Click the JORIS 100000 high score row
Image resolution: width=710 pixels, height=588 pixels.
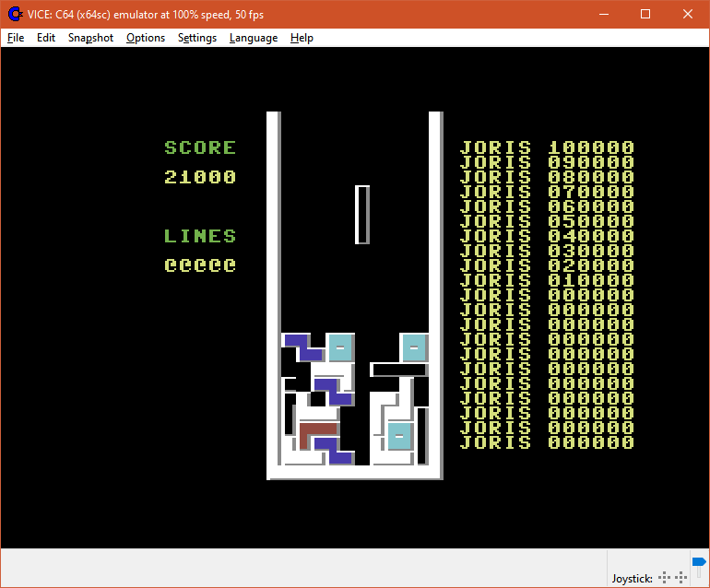coord(547,147)
